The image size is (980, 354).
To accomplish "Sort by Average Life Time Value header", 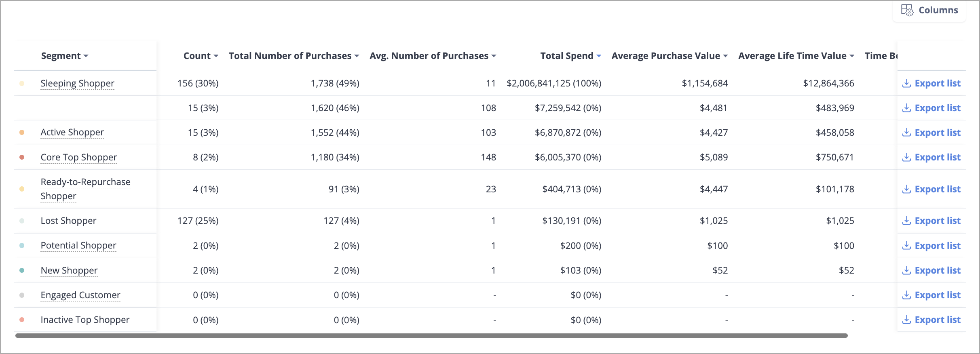I will pos(792,56).
